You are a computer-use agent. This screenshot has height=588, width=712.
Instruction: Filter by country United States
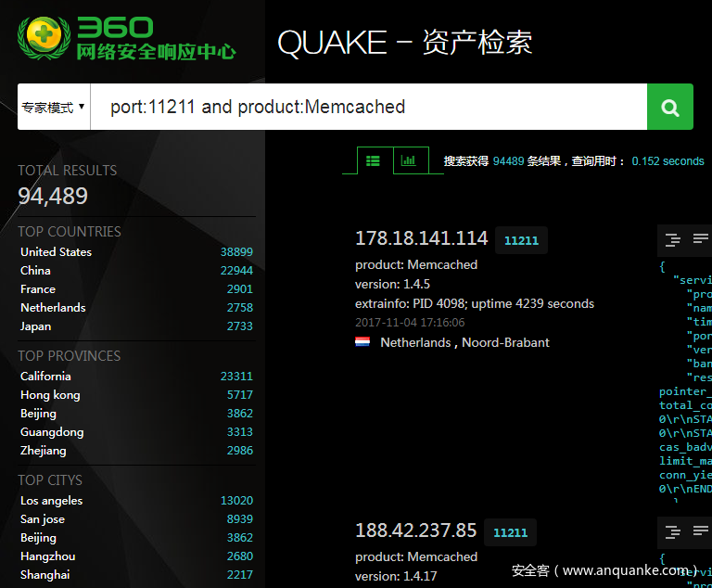[56, 251]
